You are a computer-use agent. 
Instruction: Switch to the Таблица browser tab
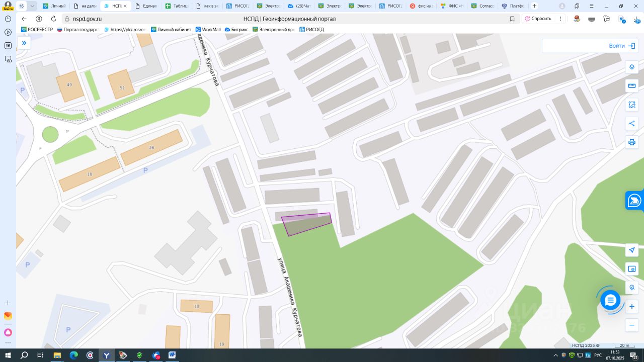click(177, 6)
